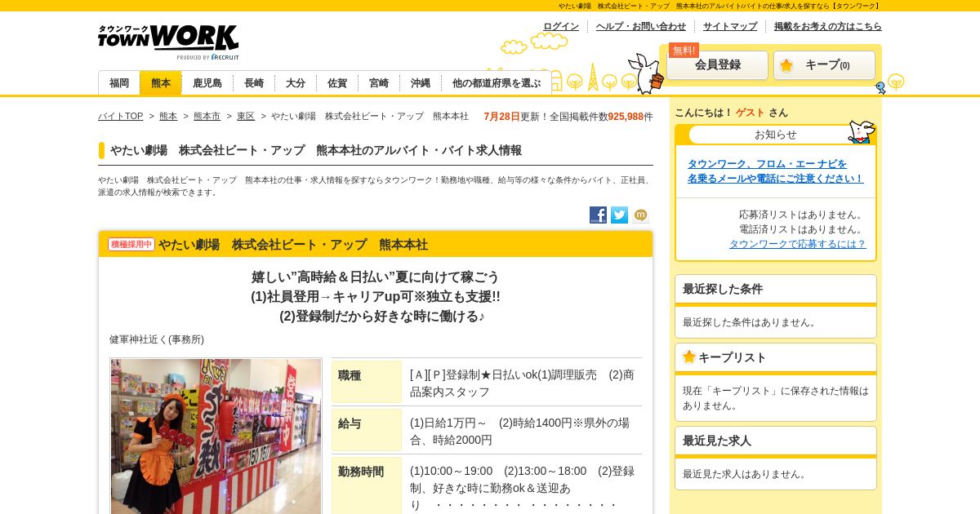Open ヘルプ・お問い合わせ link

pos(641,26)
